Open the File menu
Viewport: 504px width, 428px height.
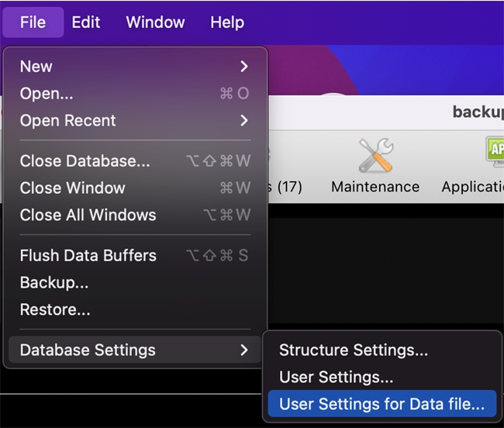coord(33,22)
